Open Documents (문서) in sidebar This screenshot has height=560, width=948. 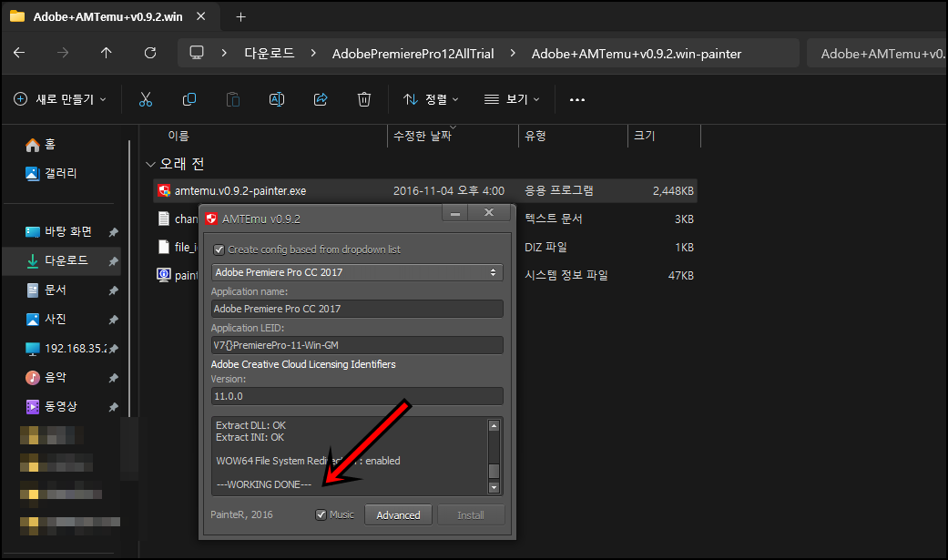[46, 290]
